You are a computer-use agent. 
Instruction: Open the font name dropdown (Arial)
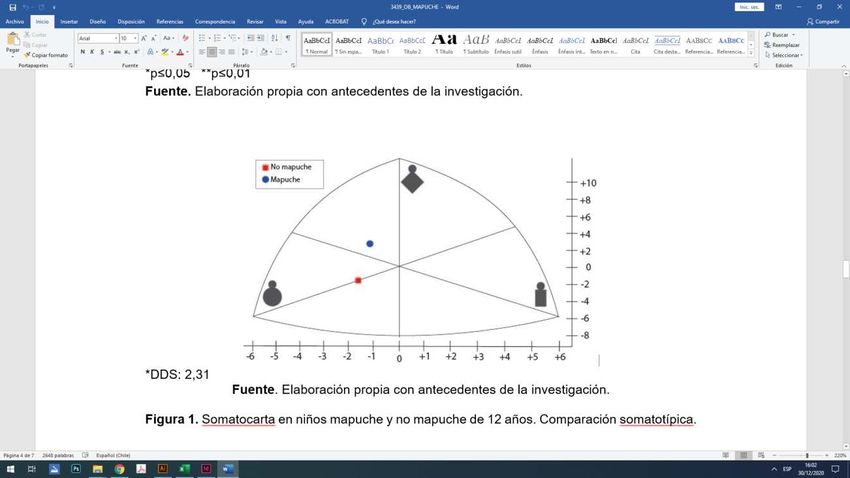(116, 38)
